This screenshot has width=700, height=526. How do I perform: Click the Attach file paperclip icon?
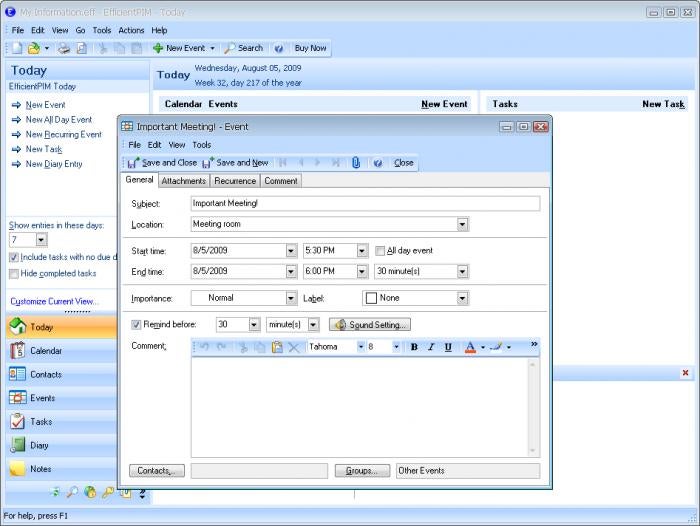pyautogui.click(x=355, y=163)
